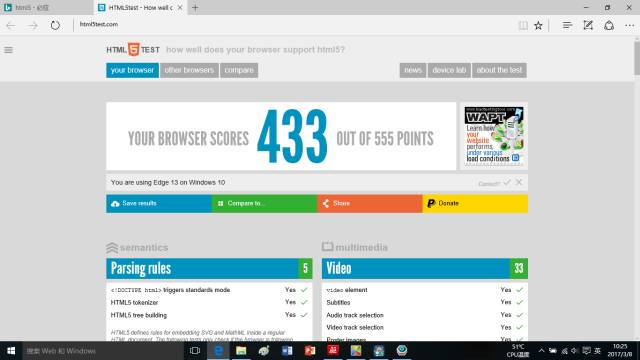Click the 'Video track selection' row
The height and width of the screenshot is (360, 640).
(x=425, y=327)
